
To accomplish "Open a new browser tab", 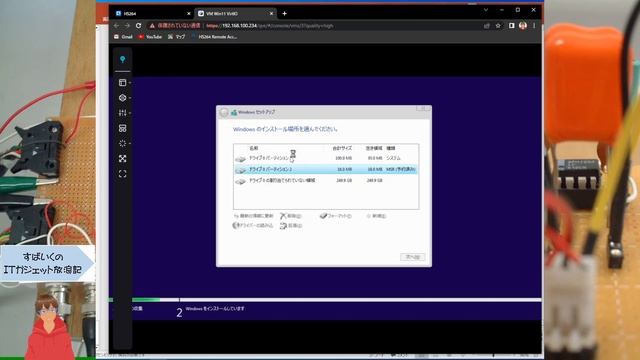I will click(284, 13).
